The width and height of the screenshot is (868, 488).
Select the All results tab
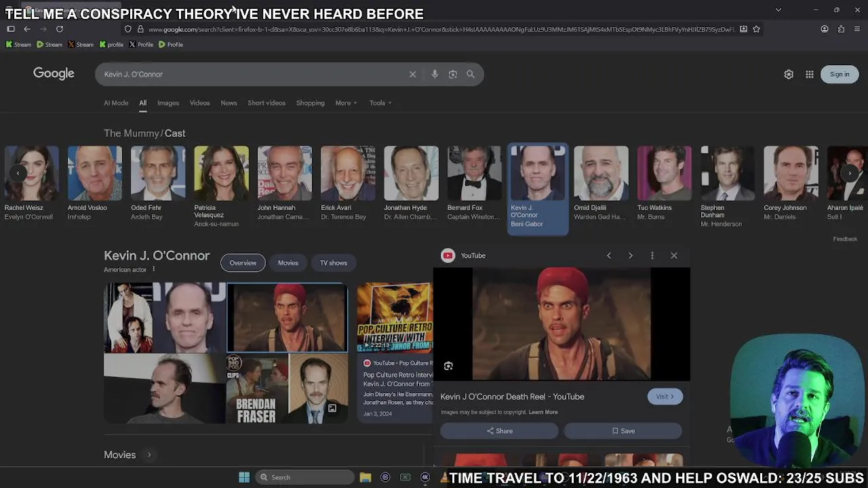pos(143,103)
